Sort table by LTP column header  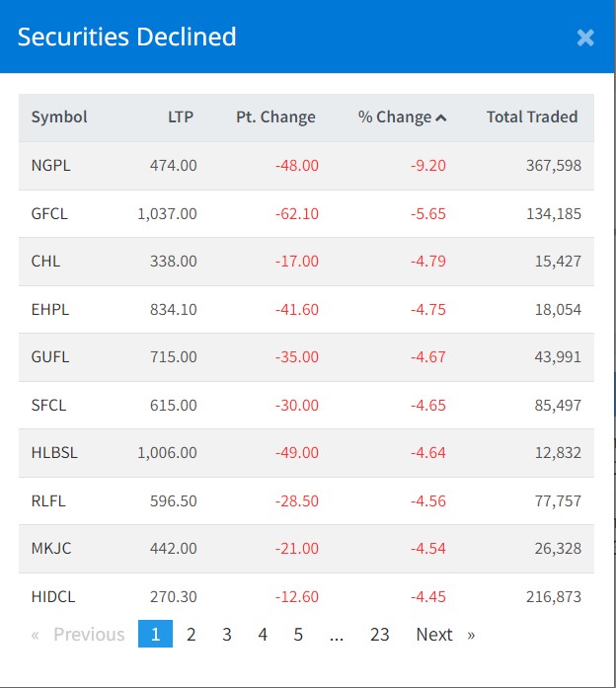[x=181, y=116]
